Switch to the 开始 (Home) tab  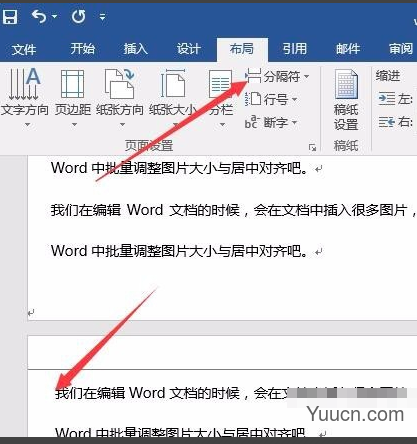click(83, 49)
